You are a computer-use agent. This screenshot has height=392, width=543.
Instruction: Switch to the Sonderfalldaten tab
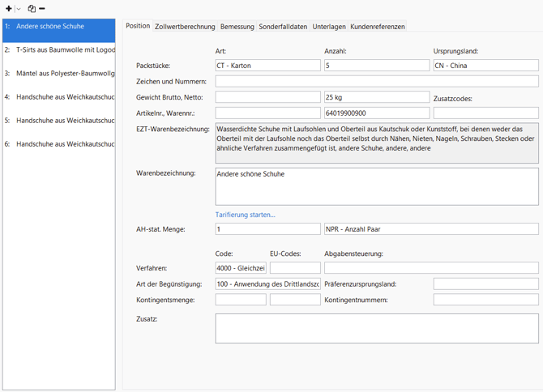tap(283, 27)
